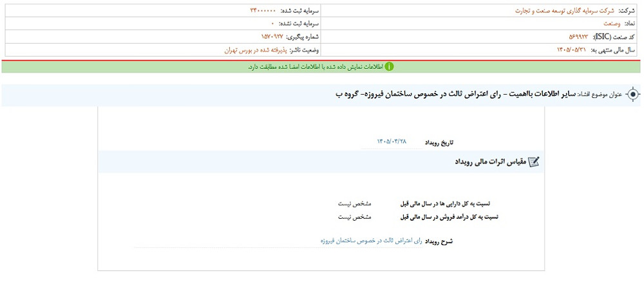
Task: Click the unregistered capital value 0
Action: [272, 24]
